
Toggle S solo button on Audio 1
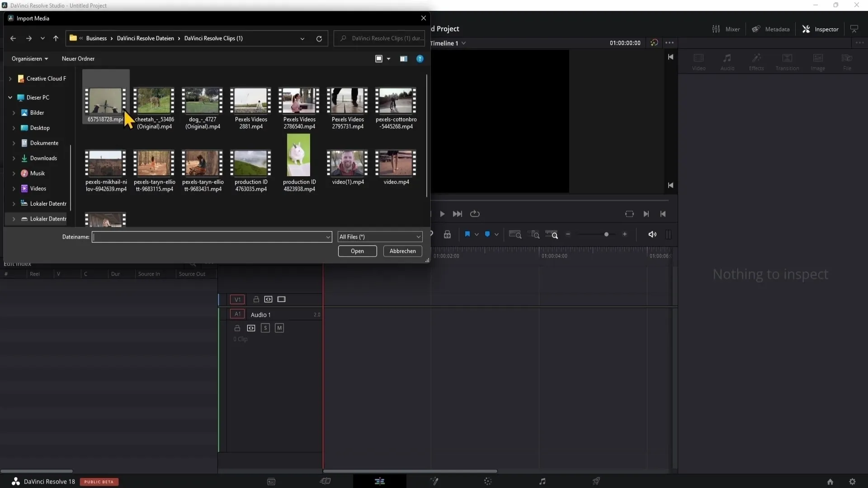[x=265, y=328]
